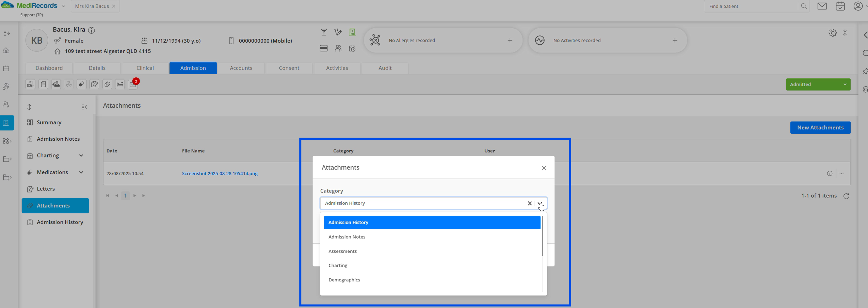Image resolution: width=868 pixels, height=308 pixels.
Task: Select Assessments from the category list
Action: 342,251
